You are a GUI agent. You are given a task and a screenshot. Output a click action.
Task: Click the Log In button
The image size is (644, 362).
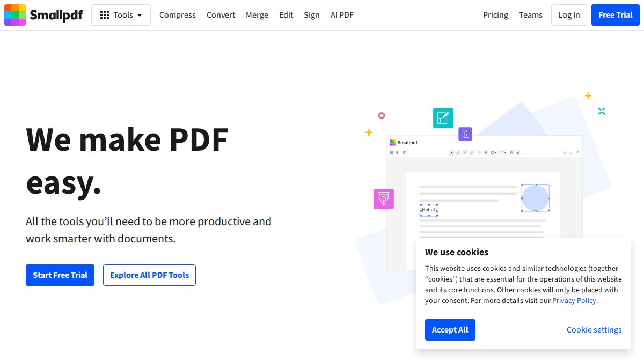(569, 15)
